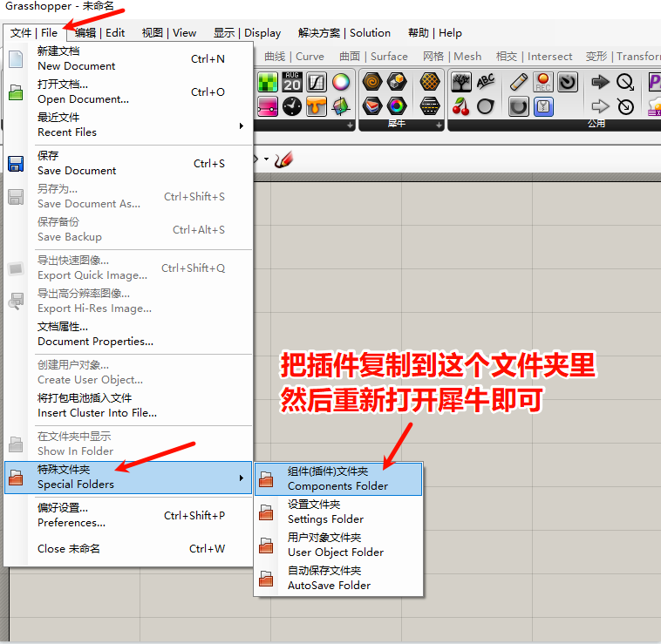661x644 pixels.
Task: Select the REC Data Recorder icon
Action: [x=543, y=82]
